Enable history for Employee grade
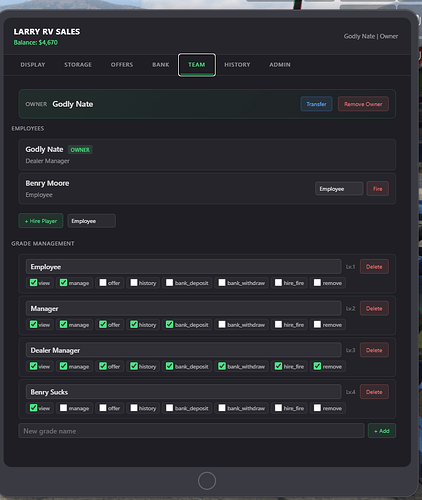 click(134, 283)
